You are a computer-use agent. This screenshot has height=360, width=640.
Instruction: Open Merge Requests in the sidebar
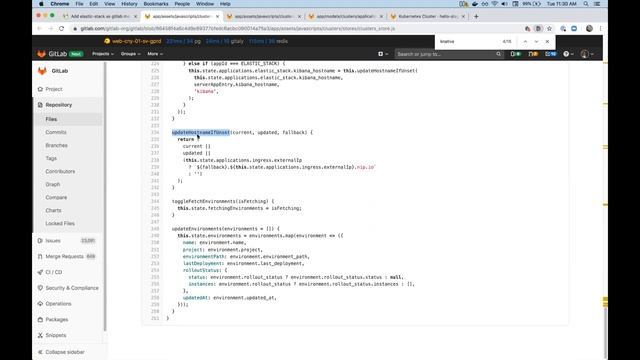64,256
